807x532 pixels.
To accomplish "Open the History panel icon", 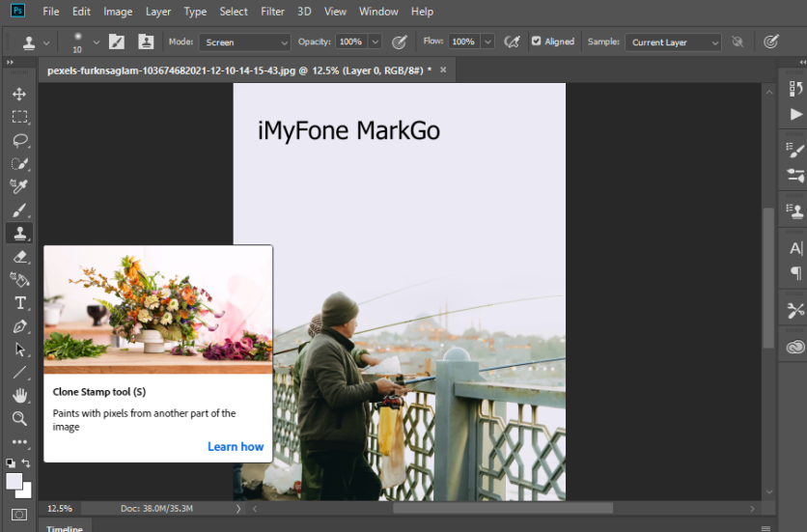I will (795, 89).
